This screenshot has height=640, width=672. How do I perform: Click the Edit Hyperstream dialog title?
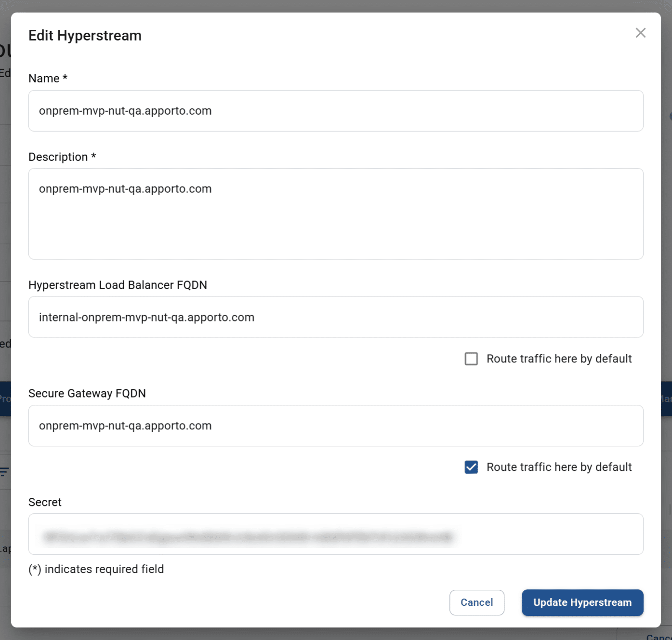pyautogui.click(x=85, y=35)
